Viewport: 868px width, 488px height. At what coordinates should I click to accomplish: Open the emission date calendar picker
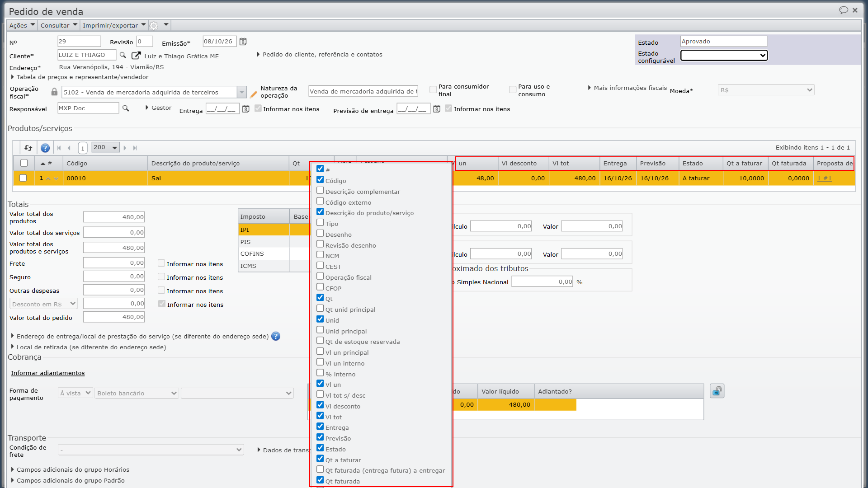243,42
